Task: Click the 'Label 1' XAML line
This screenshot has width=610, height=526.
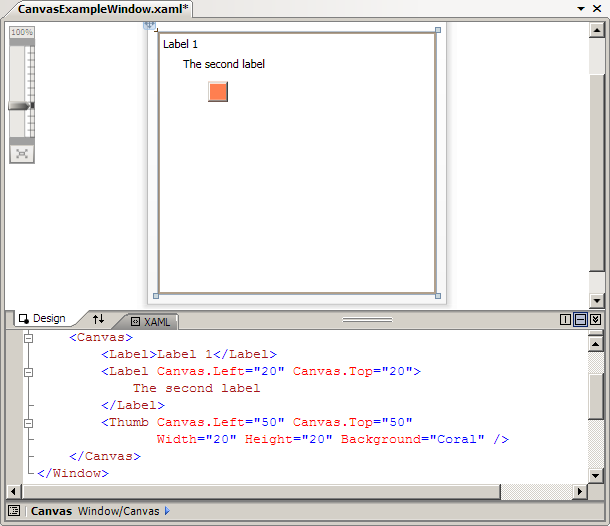Action: point(189,354)
